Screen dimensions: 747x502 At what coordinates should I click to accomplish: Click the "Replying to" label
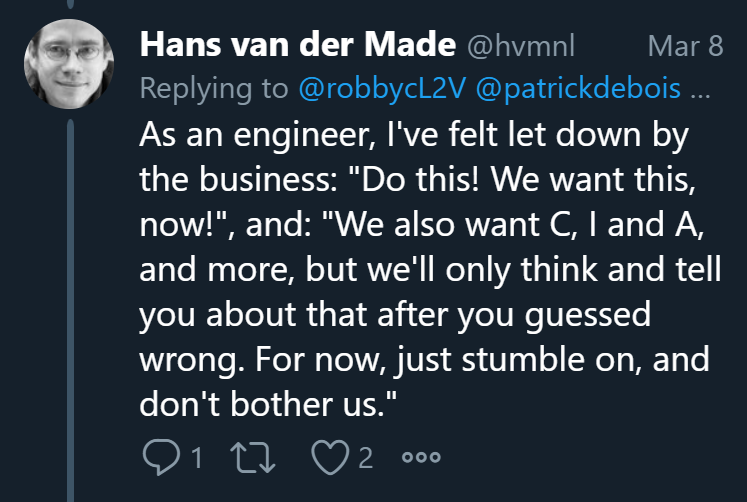point(214,89)
